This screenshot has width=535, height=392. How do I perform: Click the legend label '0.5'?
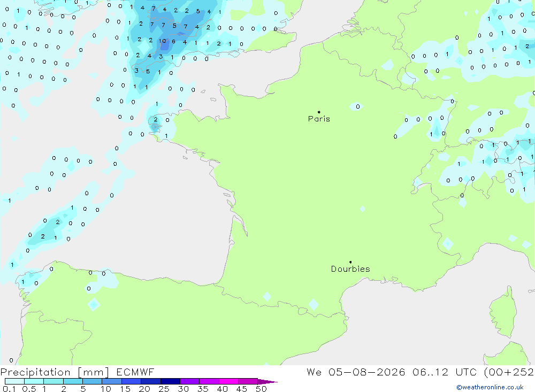click(29, 389)
